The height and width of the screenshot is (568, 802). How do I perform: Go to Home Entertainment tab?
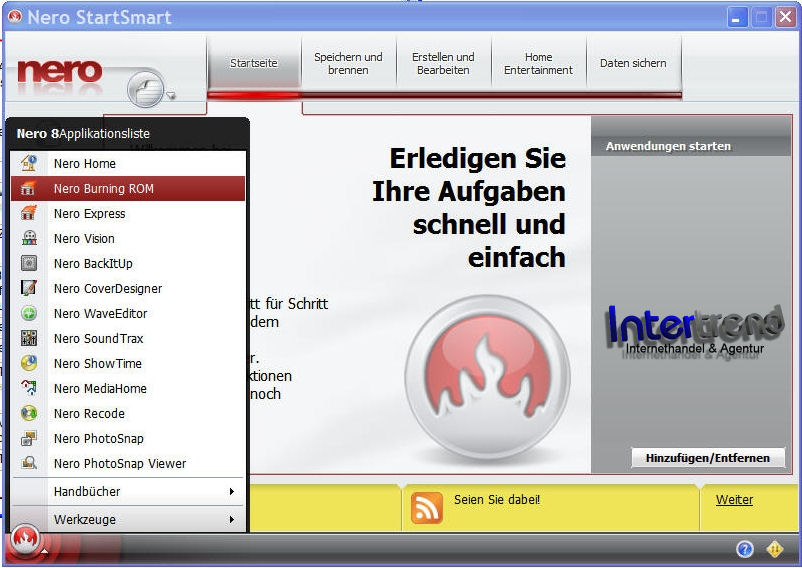[538, 64]
